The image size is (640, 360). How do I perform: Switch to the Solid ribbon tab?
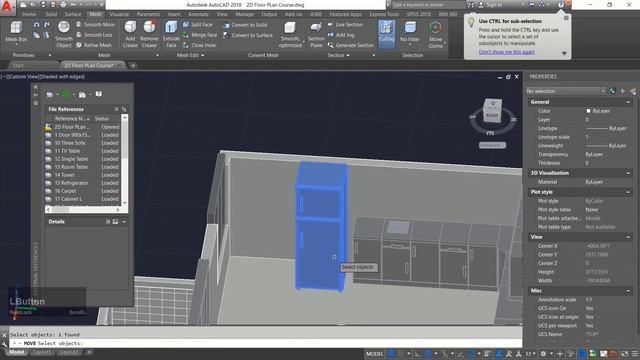(x=51, y=14)
